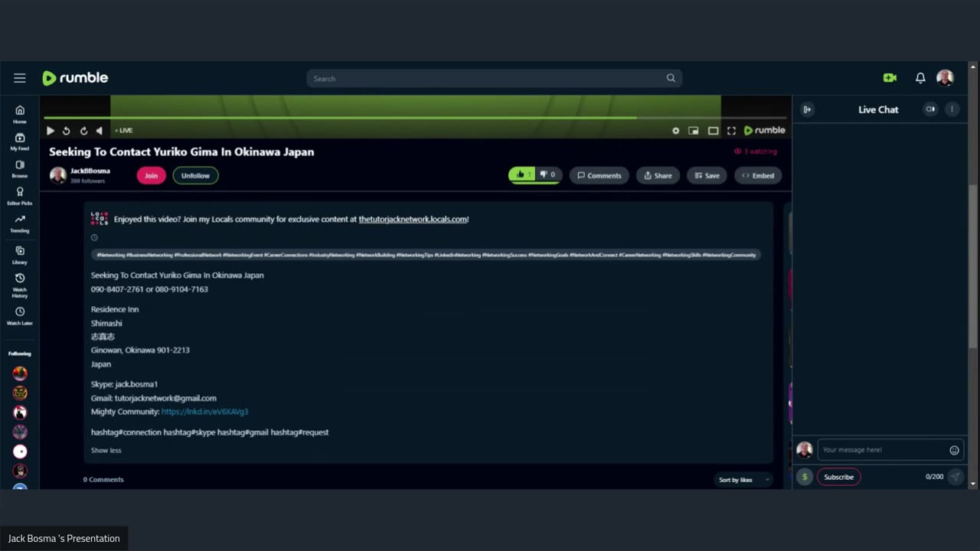
Task: Click the Embed button
Action: point(758,175)
